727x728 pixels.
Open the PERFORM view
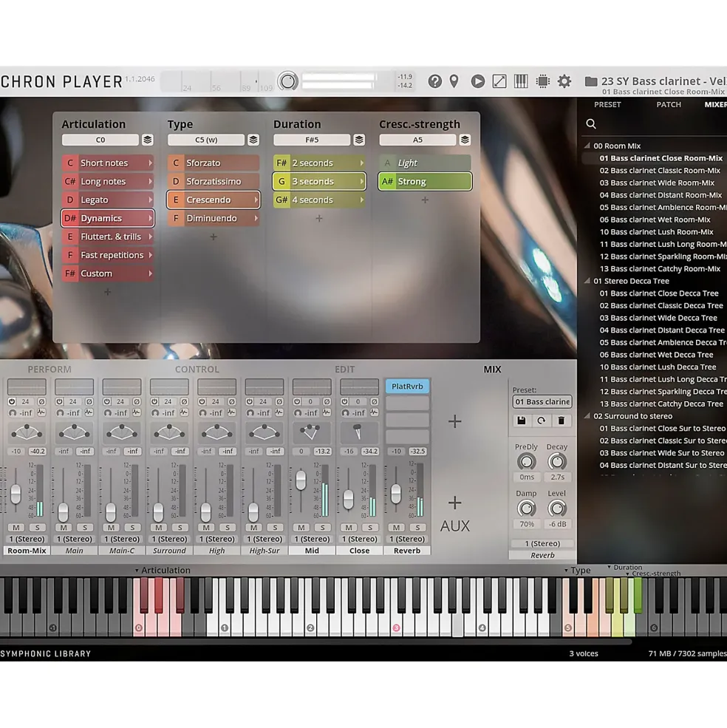[50, 369]
